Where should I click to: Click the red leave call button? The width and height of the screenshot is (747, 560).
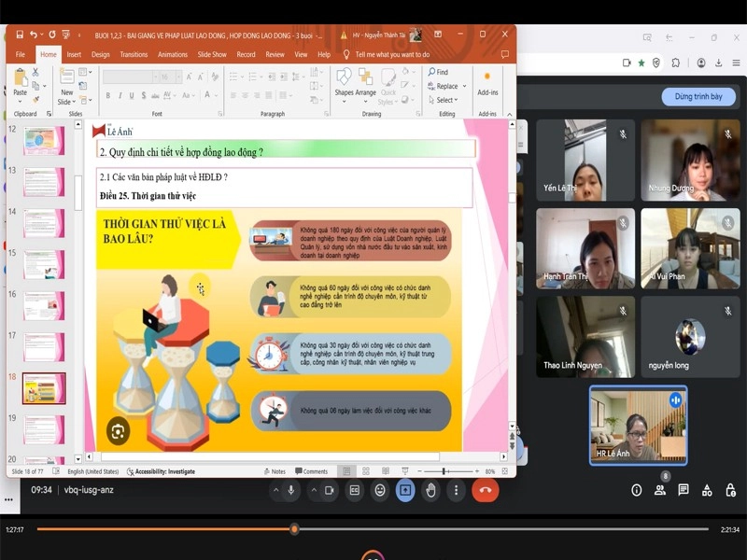tap(485, 490)
